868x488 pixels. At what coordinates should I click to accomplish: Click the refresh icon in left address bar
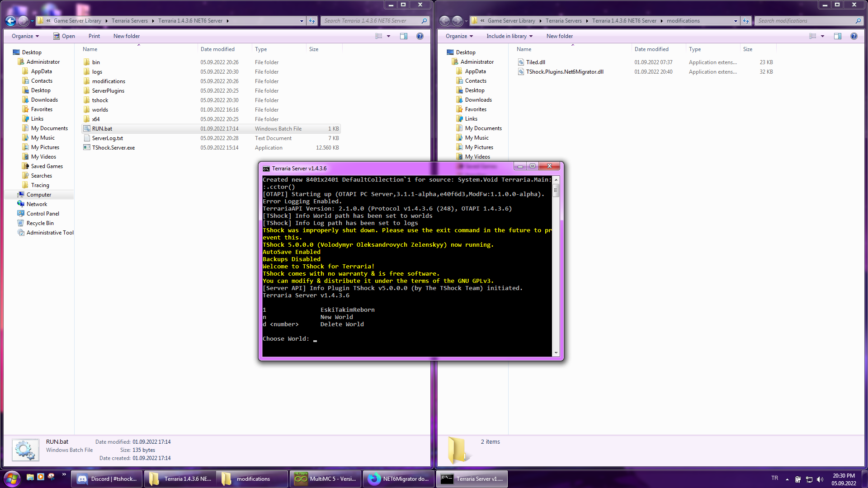[x=312, y=21]
